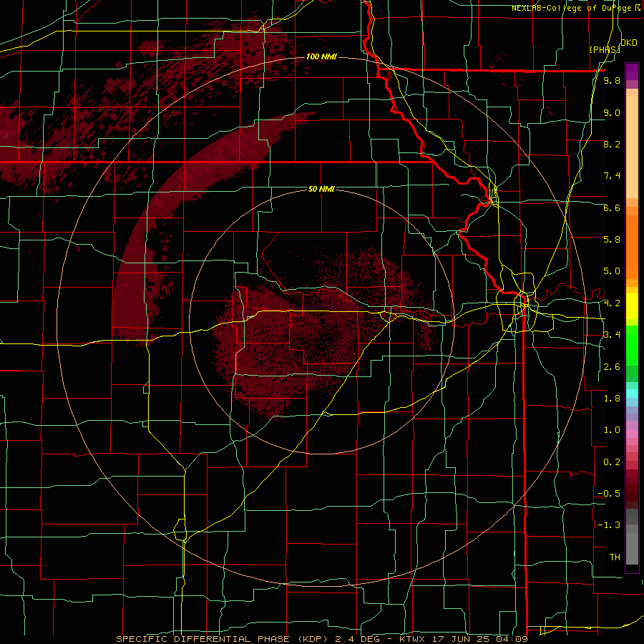The height and width of the screenshot is (644, 644).
Task: Click the 2.6 scale value
Action: pos(612,367)
